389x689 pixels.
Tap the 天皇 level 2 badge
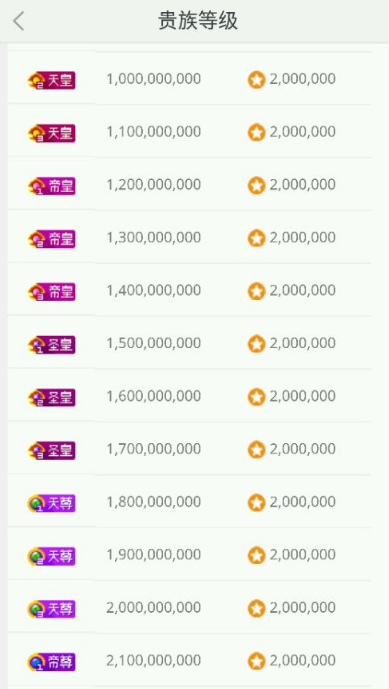(52, 80)
